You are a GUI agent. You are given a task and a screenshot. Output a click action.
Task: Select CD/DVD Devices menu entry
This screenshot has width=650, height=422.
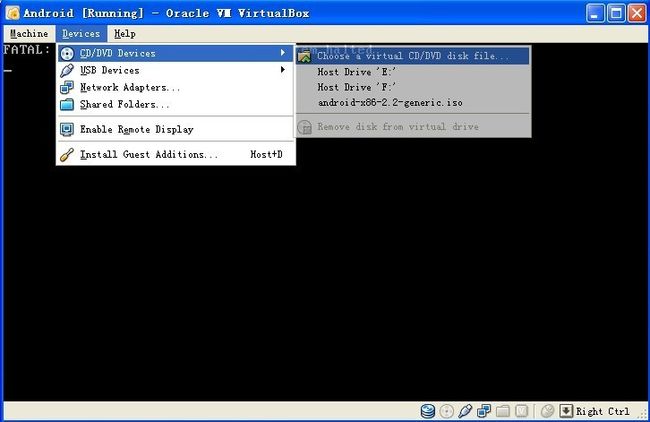176,53
